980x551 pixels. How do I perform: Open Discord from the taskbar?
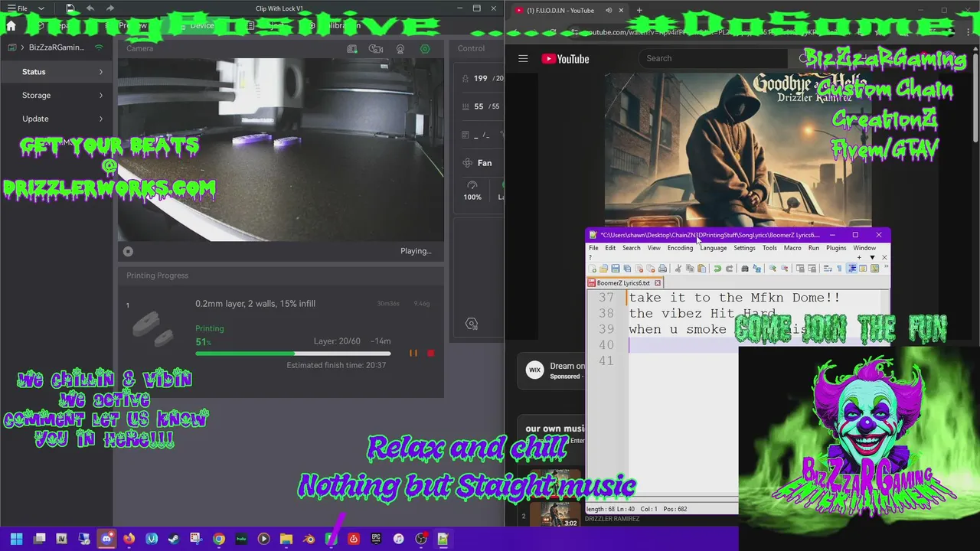[x=106, y=539]
